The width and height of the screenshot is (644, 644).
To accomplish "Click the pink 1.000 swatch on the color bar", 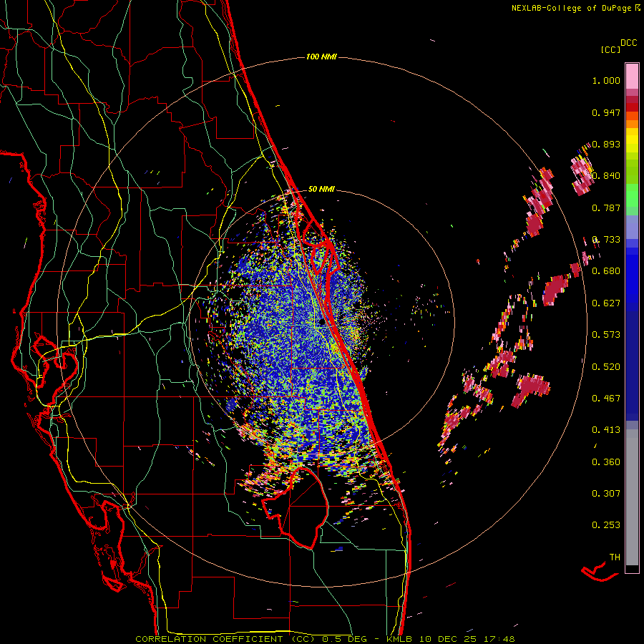I will pyautogui.click(x=632, y=77).
